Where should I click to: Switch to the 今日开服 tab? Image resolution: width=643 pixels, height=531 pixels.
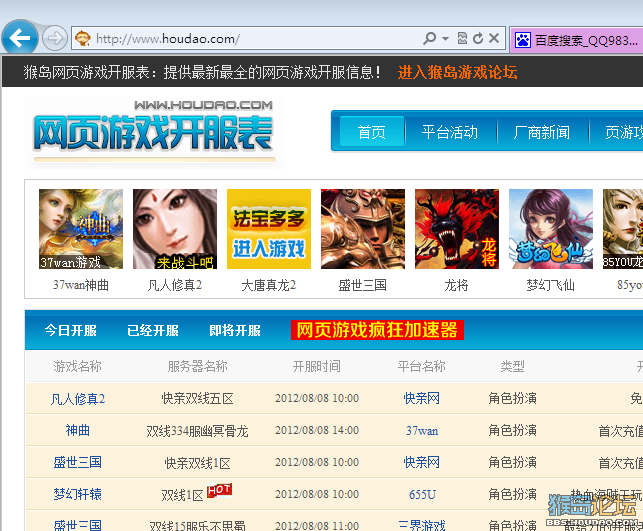pos(71,330)
